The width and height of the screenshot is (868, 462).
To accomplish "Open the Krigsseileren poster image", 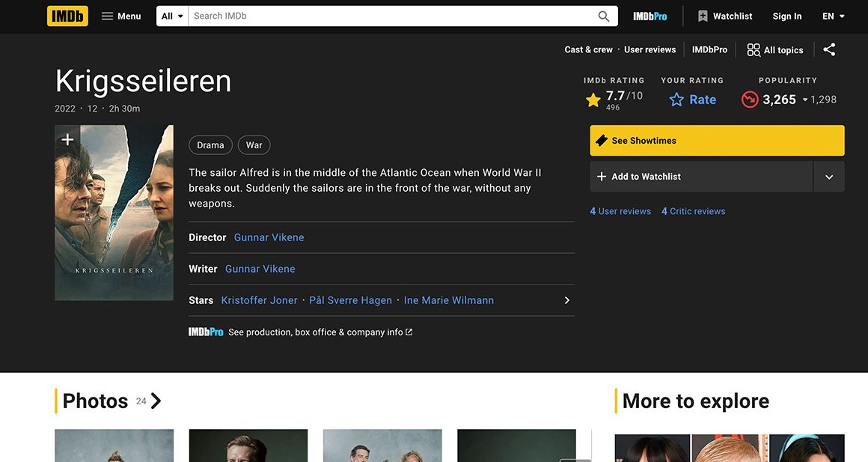I will click(x=114, y=213).
